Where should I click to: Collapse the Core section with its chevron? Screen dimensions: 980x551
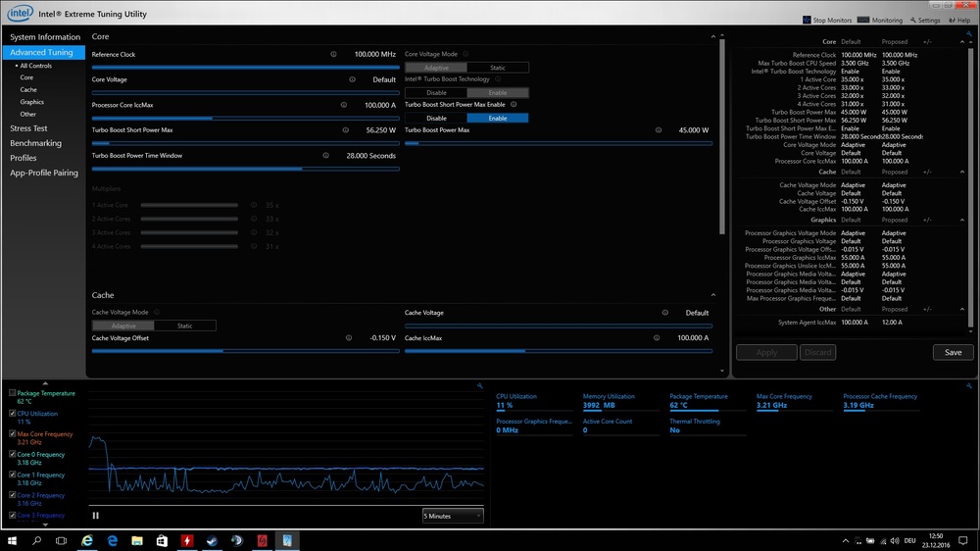(714, 37)
